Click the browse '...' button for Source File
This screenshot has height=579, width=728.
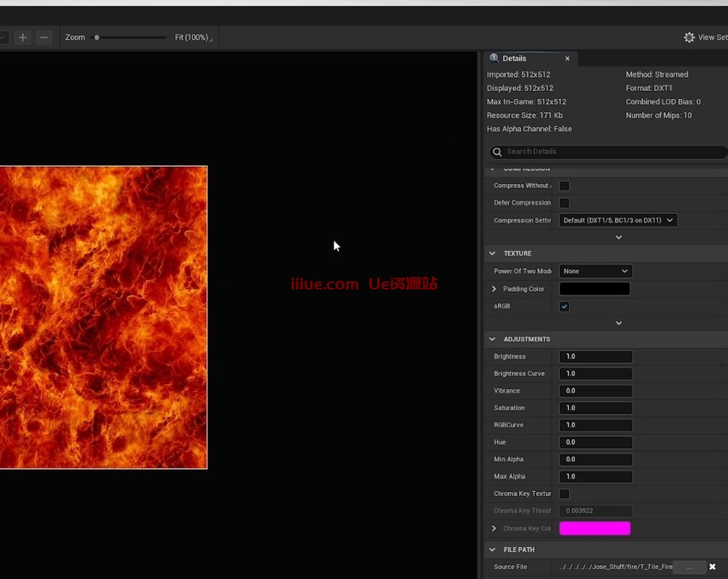click(689, 567)
